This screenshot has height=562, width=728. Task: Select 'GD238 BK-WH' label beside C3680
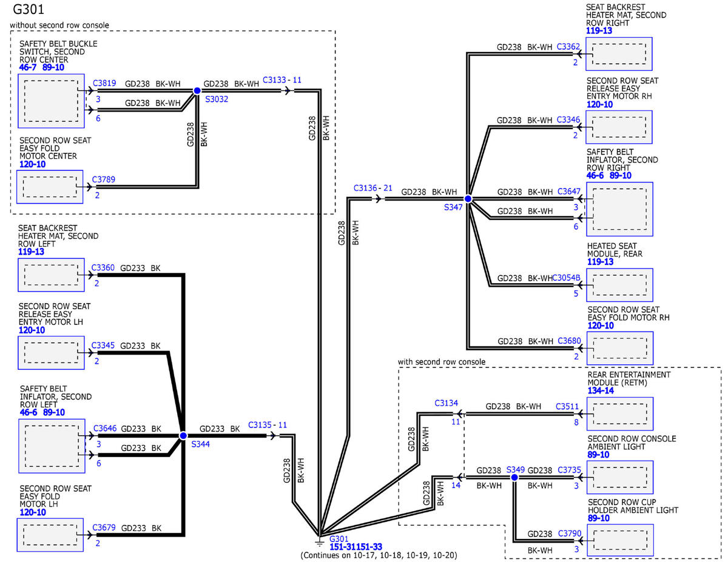525,341
